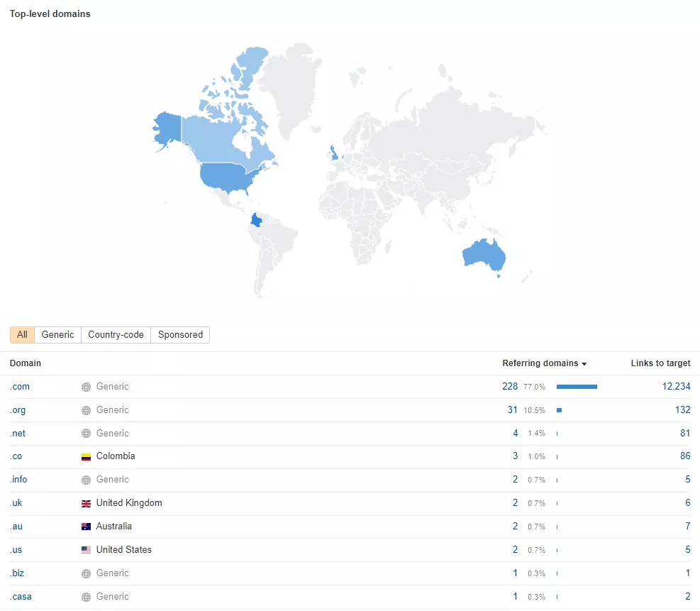Click 31 referring domains for .org
700x611 pixels.
click(x=513, y=409)
